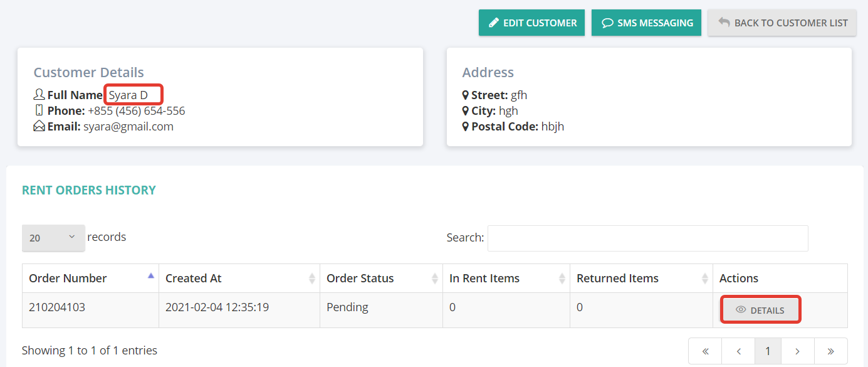Click the eye icon in Details button
The height and width of the screenshot is (367, 868).
741,310
